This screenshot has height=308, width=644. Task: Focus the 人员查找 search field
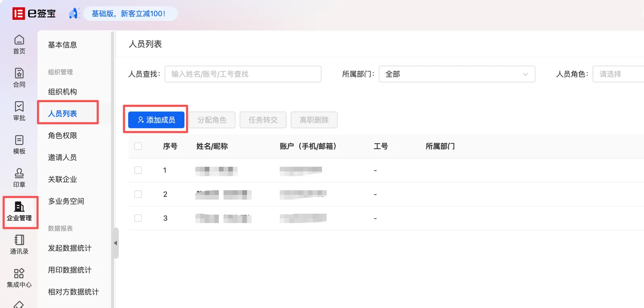[243, 74]
